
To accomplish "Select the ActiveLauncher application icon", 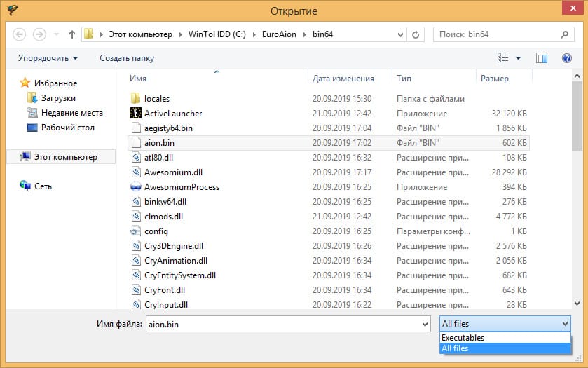I will pyautogui.click(x=136, y=114).
